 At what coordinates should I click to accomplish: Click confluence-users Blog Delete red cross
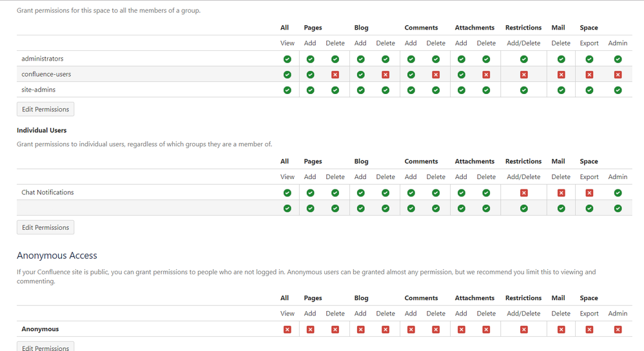click(x=385, y=75)
